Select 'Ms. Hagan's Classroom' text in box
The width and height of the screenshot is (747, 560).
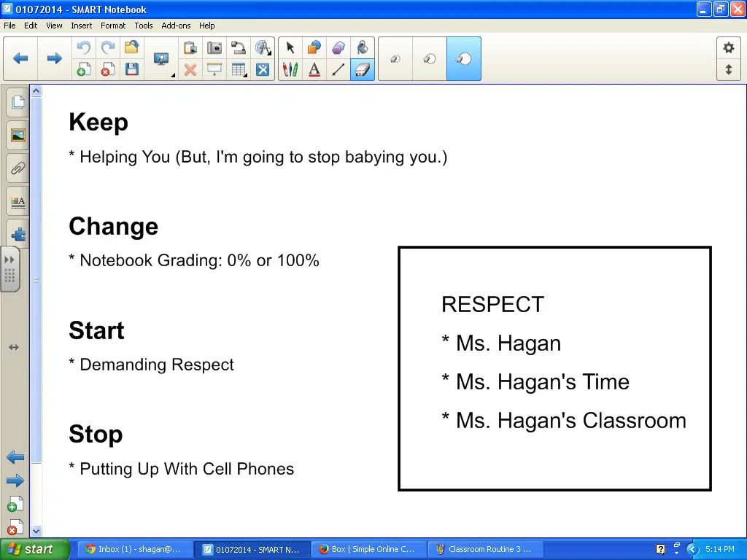pos(571,421)
